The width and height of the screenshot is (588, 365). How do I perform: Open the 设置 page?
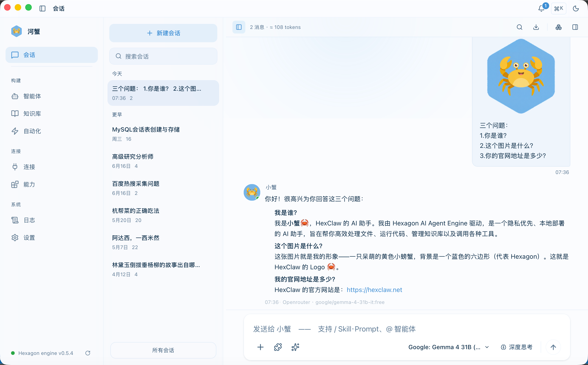[51, 238]
